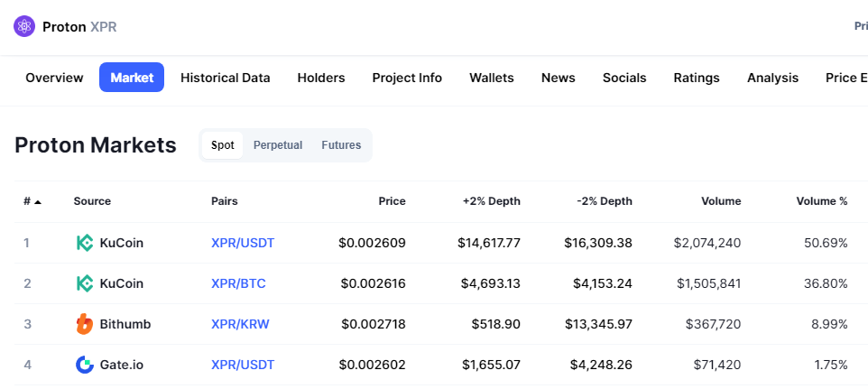Click the volume value $2,074,240
Viewport: 868px width, 389px height.
(707, 243)
